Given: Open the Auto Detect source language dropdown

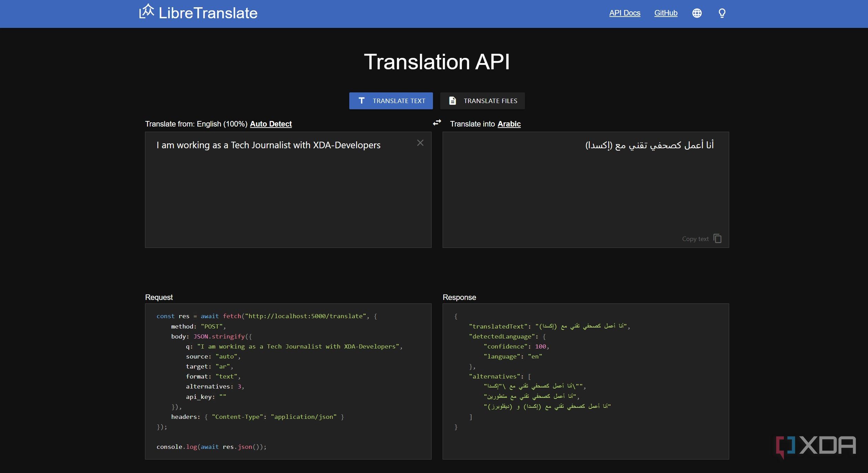Looking at the screenshot, I should pos(271,124).
